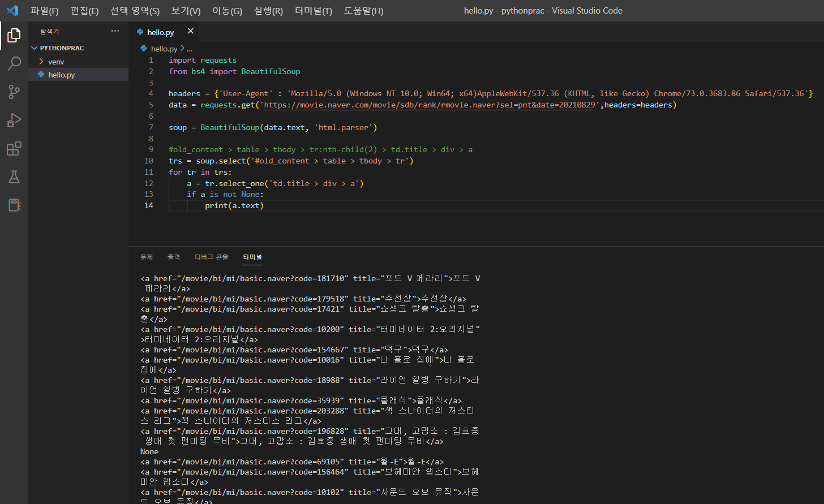The image size is (824, 504).
Task: Close the hello.py editor tab
Action: 190,32
